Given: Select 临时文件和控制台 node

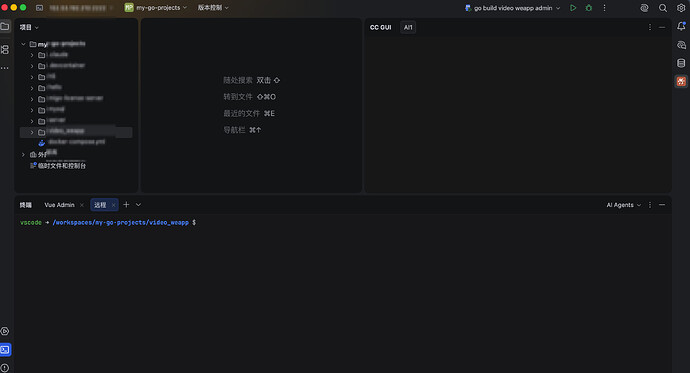Looking at the screenshot, I should [62, 166].
